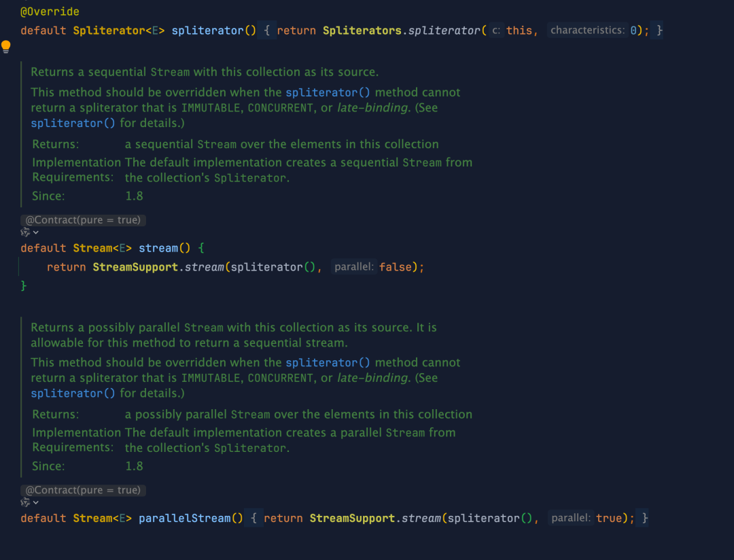This screenshot has height=560, width=734.
Task: Click the @Contract(pure = true) hint above parallelStream()
Action: click(83, 490)
